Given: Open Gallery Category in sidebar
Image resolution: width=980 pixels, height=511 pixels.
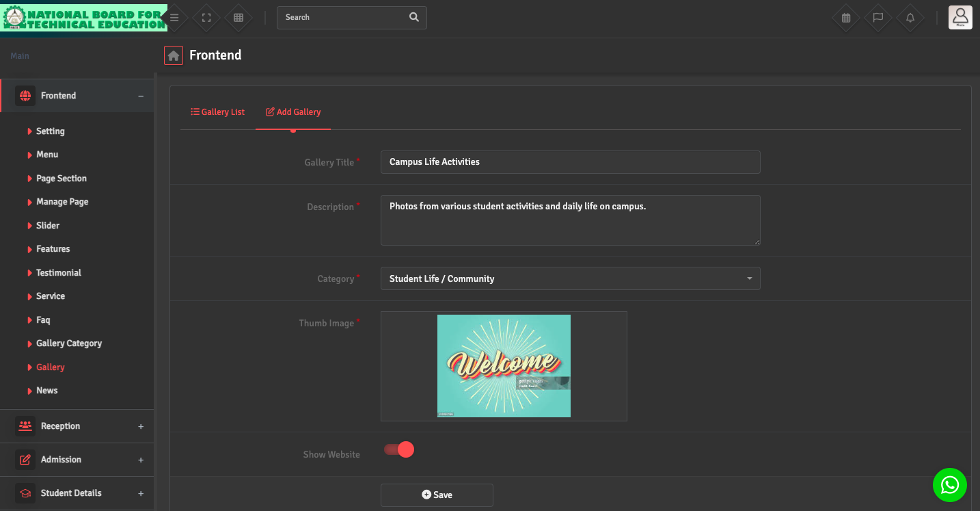Looking at the screenshot, I should click(x=69, y=343).
